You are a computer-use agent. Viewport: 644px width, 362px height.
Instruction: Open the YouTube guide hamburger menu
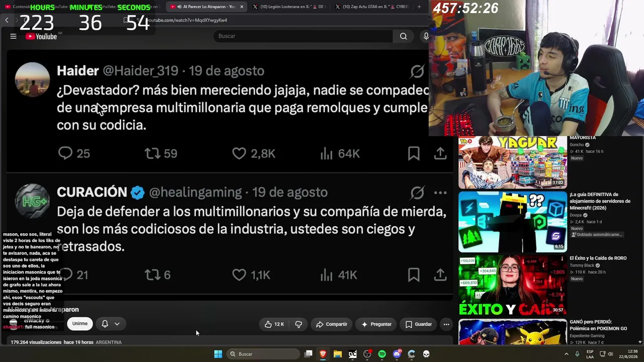point(14,36)
